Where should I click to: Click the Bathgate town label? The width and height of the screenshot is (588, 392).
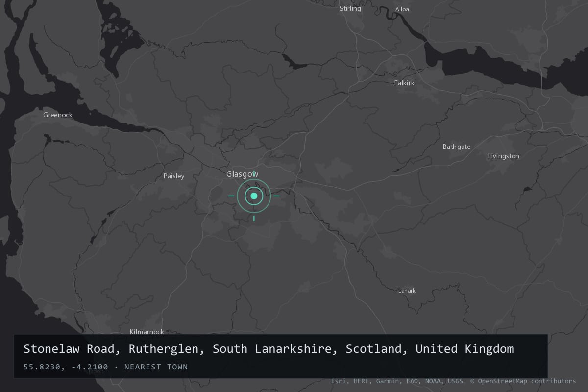tap(457, 147)
